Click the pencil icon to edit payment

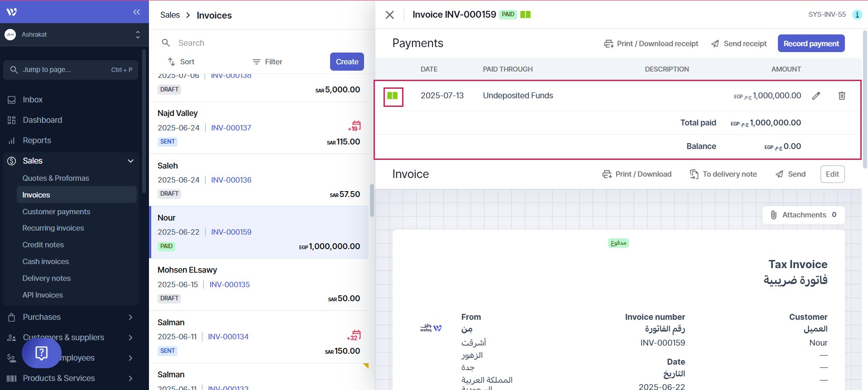[816, 96]
